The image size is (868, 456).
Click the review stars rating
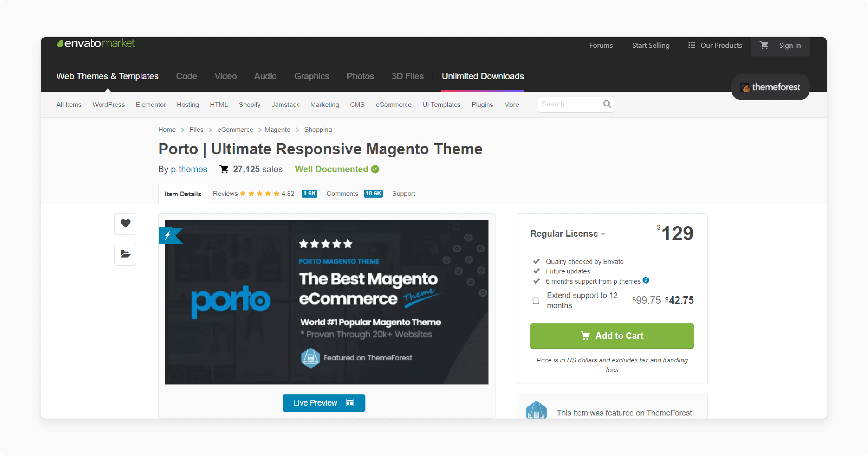[x=259, y=194]
